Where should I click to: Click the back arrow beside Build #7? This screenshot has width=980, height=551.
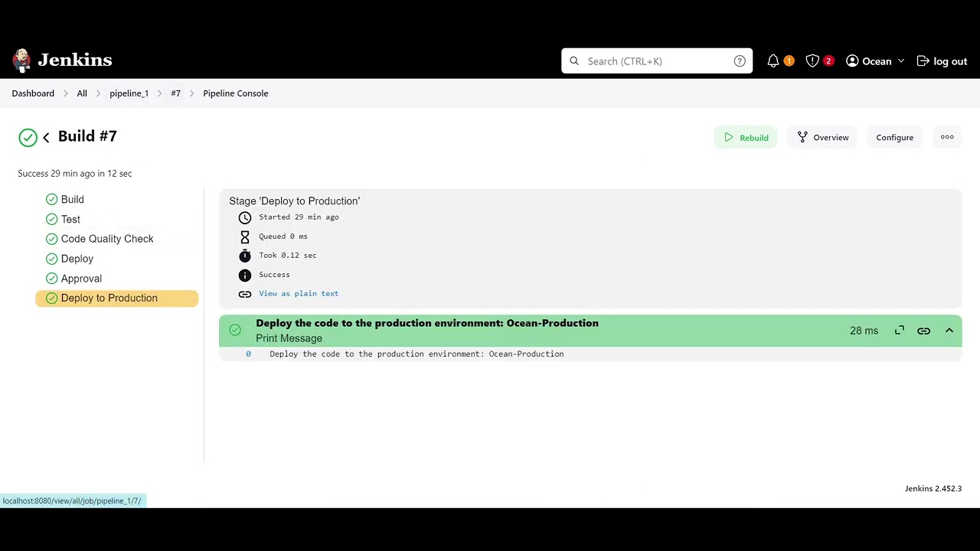46,138
